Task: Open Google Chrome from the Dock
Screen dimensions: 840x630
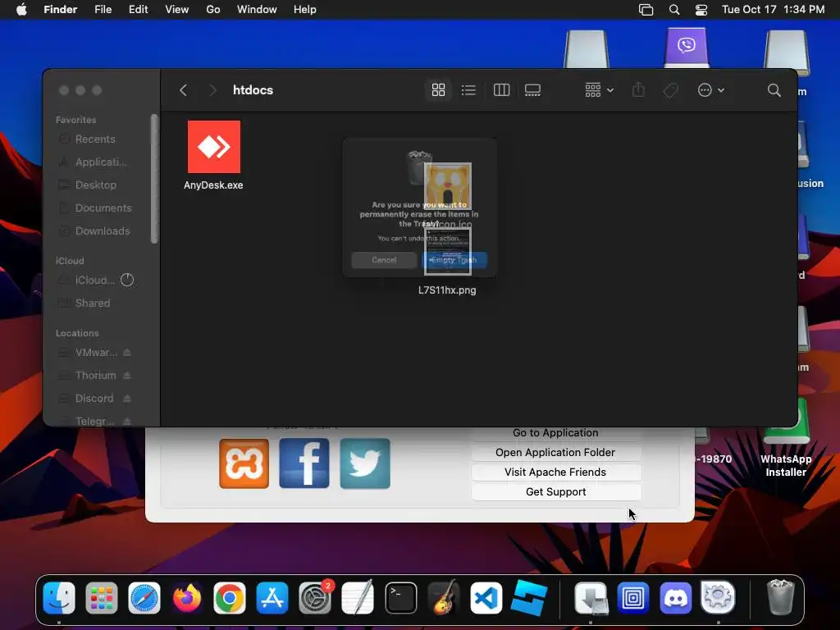Action: 230,597
